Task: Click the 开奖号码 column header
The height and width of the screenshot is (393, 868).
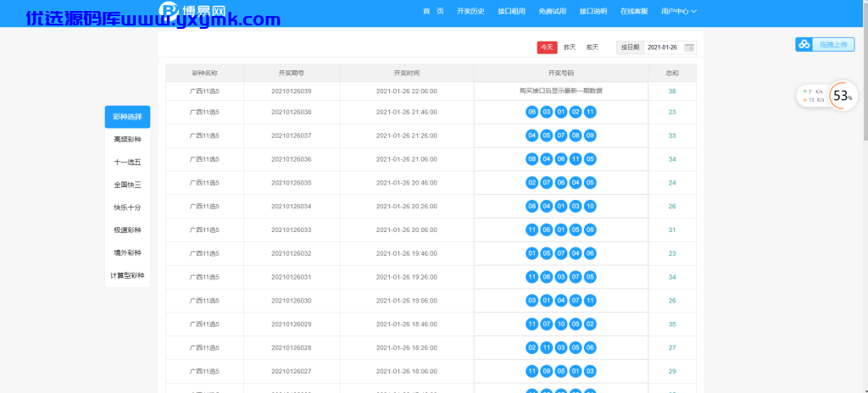Action: (561, 73)
